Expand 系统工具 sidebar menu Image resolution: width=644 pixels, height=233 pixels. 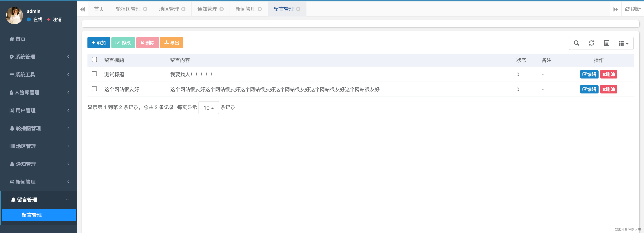tap(38, 75)
